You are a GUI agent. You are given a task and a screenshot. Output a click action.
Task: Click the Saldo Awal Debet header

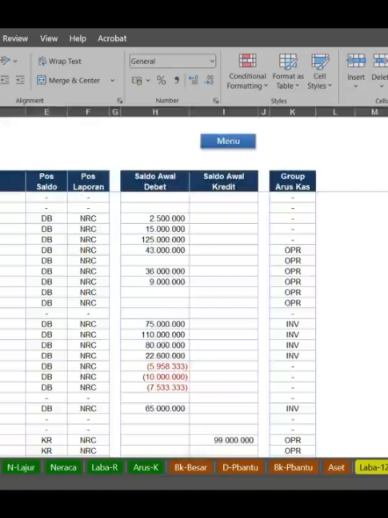pyautogui.click(x=155, y=181)
